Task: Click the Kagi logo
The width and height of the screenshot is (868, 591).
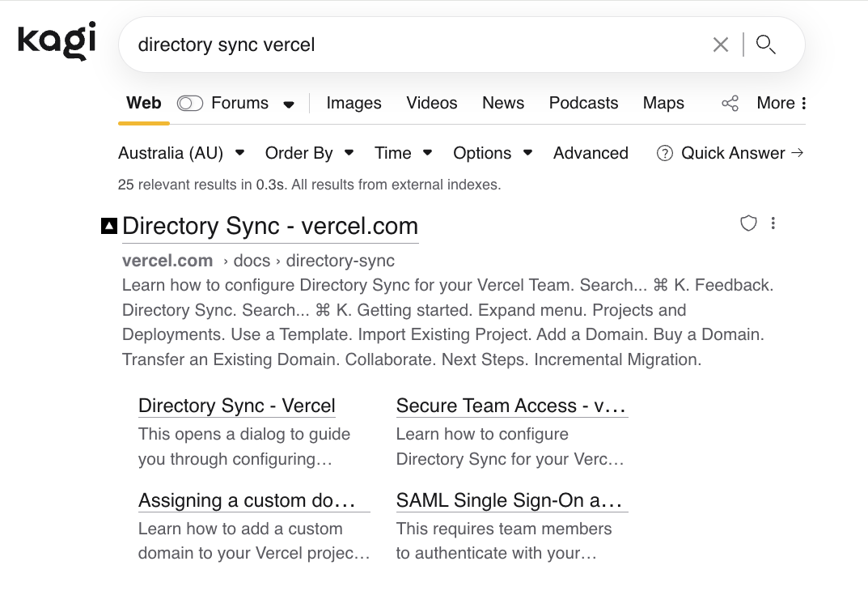Action: (57, 42)
